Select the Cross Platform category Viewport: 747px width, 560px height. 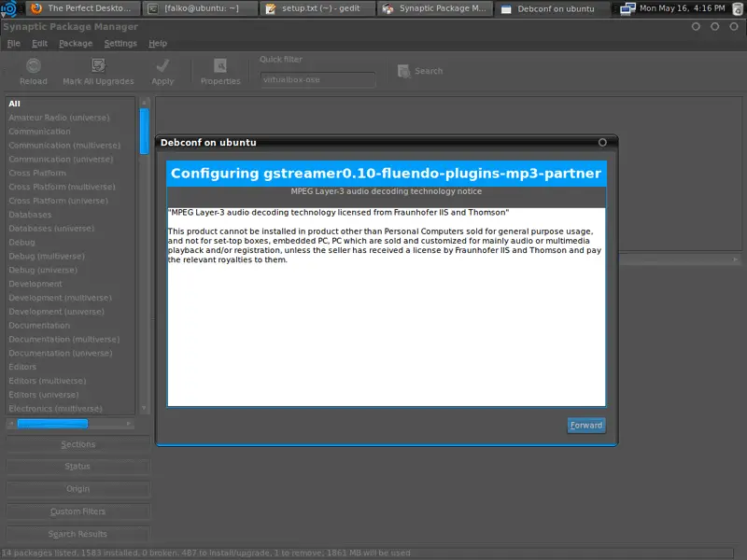(x=71, y=173)
